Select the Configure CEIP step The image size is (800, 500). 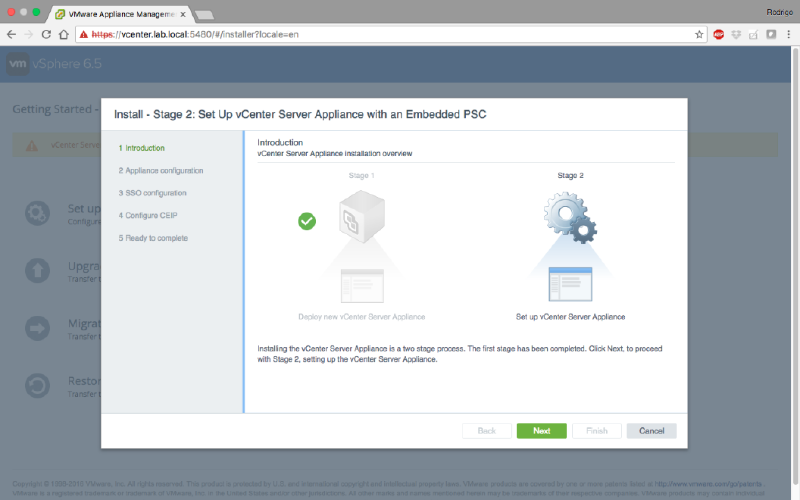tap(148, 215)
